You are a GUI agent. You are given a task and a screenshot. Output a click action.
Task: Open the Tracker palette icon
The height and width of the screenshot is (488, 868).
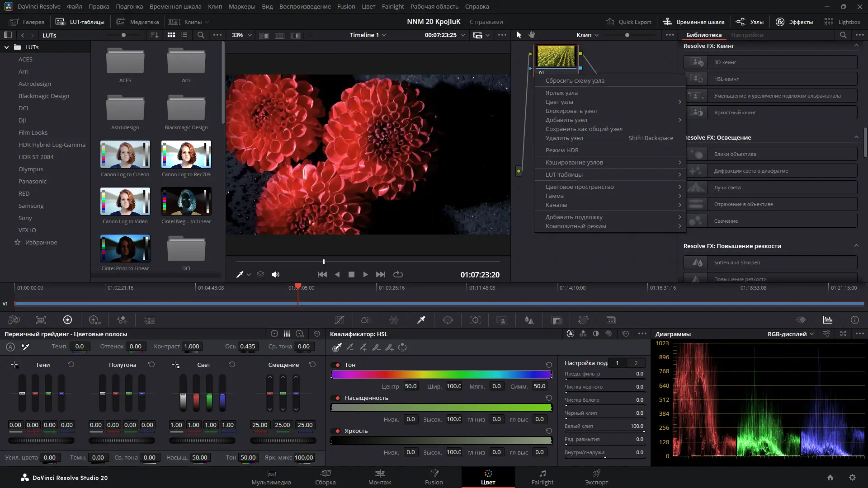point(475,320)
